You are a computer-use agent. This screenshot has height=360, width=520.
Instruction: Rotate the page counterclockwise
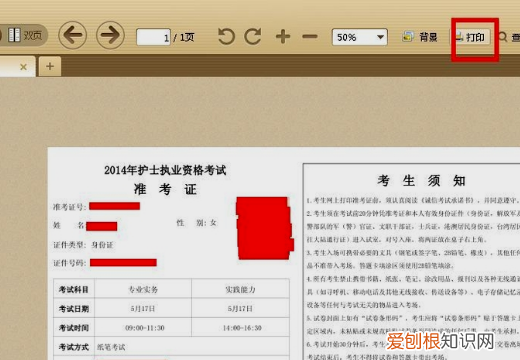pyautogui.click(x=226, y=36)
